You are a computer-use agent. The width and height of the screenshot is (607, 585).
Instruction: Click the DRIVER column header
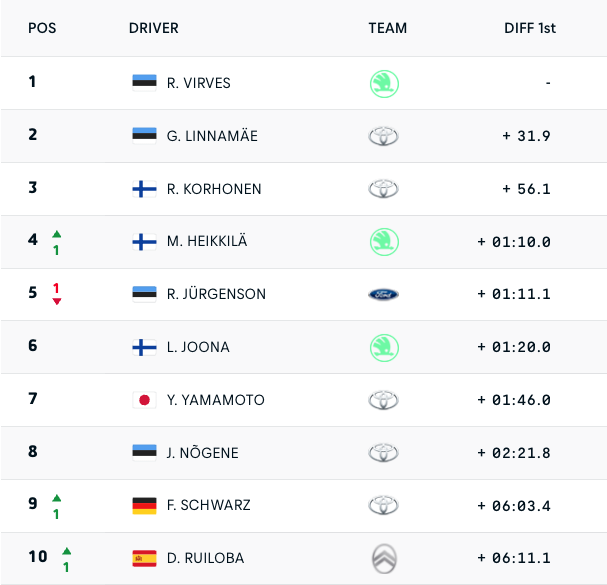pos(154,28)
